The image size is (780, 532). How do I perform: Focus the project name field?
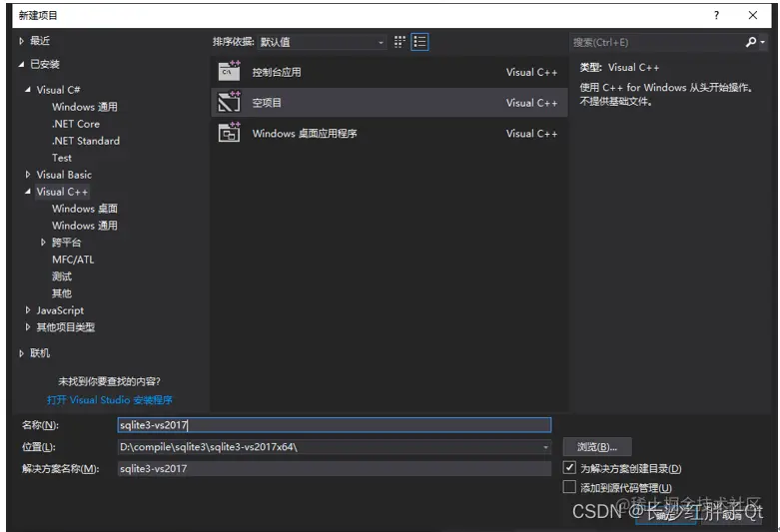point(335,424)
